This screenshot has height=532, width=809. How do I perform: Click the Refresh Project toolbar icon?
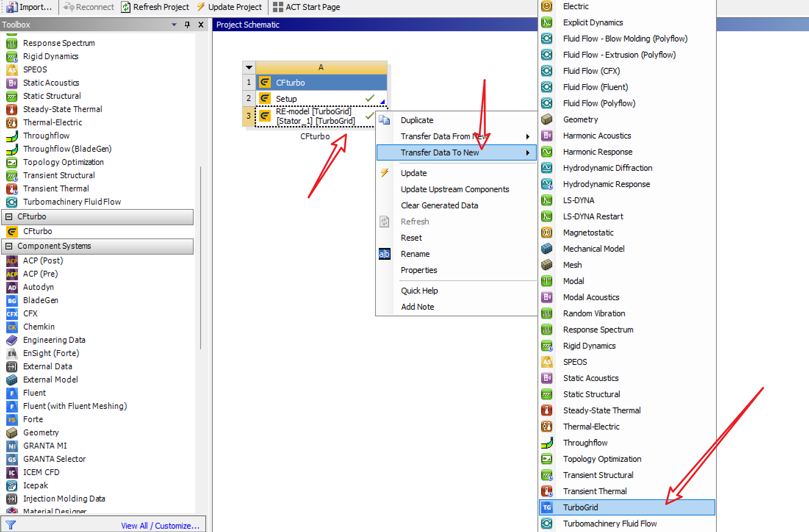pyautogui.click(x=126, y=7)
